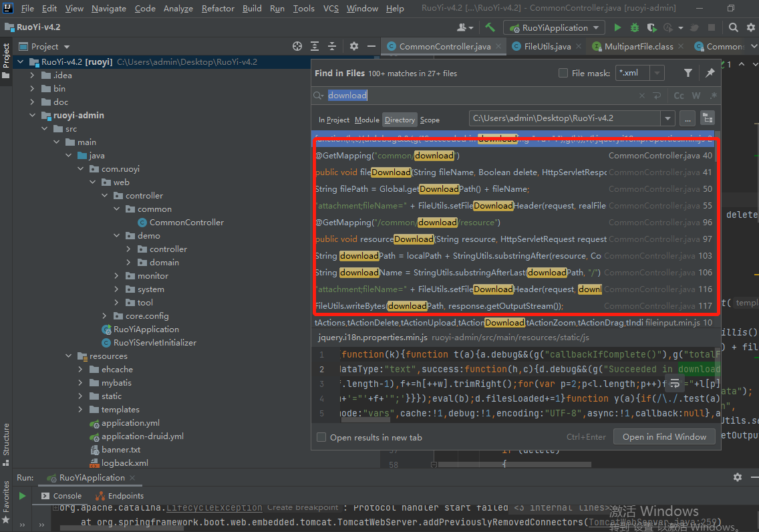
Task: Toggle Match Case (Cc) option
Action: (679, 96)
